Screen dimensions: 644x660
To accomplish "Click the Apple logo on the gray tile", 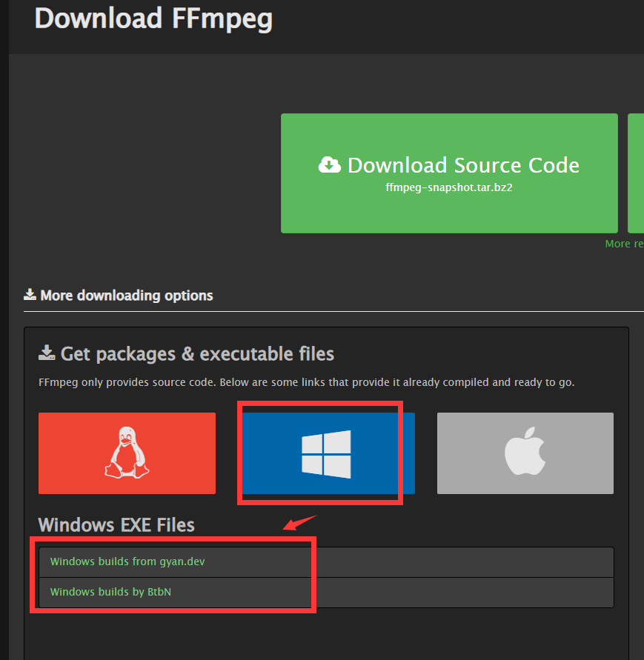I will tap(525, 453).
